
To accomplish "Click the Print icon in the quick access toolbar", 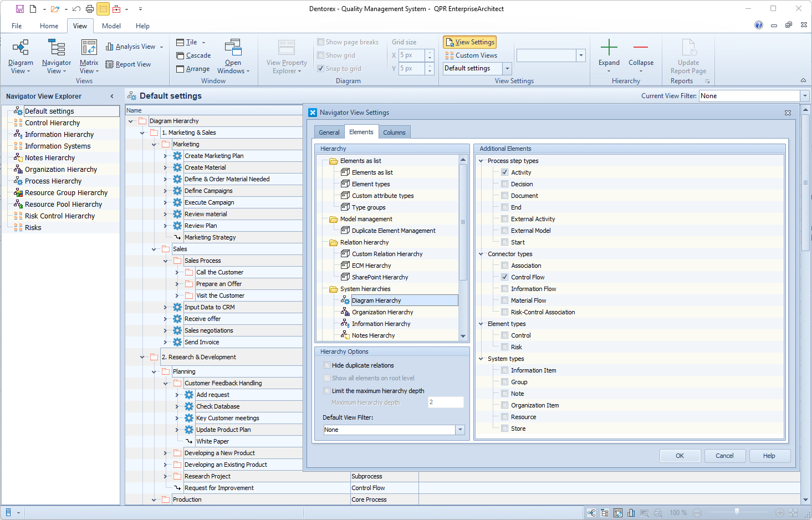I will [x=89, y=8].
